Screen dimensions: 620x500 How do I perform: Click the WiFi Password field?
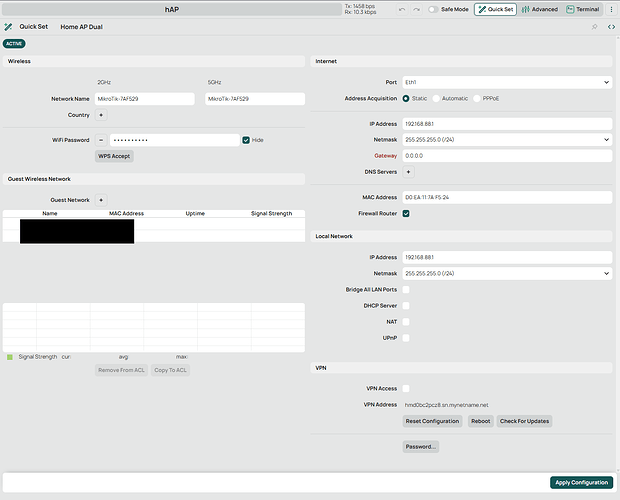tap(175, 140)
